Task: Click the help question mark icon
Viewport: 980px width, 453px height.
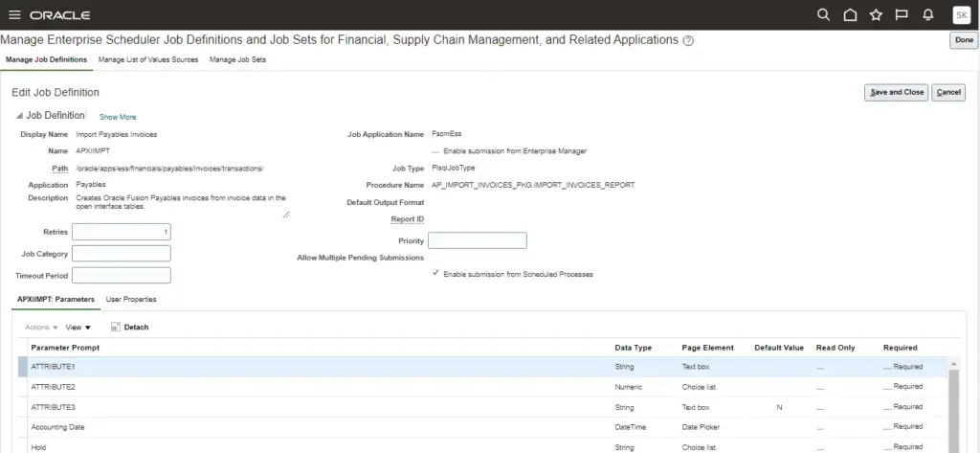Action: tap(689, 41)
